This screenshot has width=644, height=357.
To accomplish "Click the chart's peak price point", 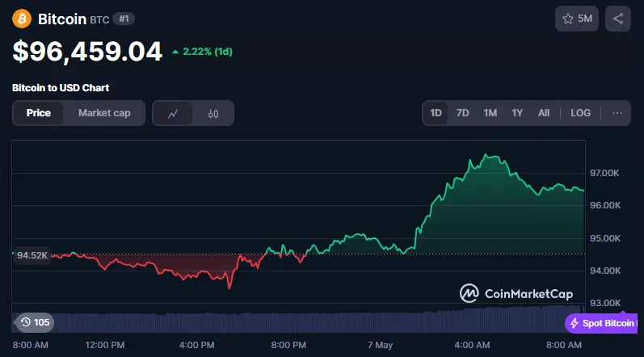I will tap(486, 155).
